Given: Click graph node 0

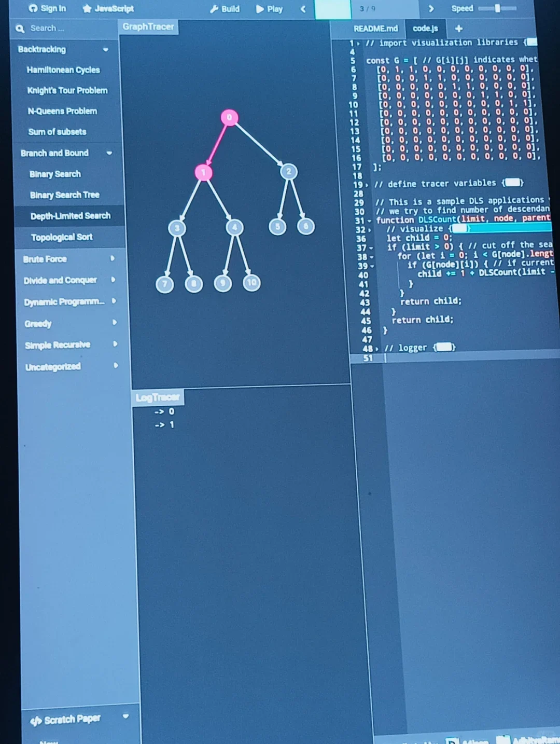Looking at the screenshot, I should (x=229, y=118).
